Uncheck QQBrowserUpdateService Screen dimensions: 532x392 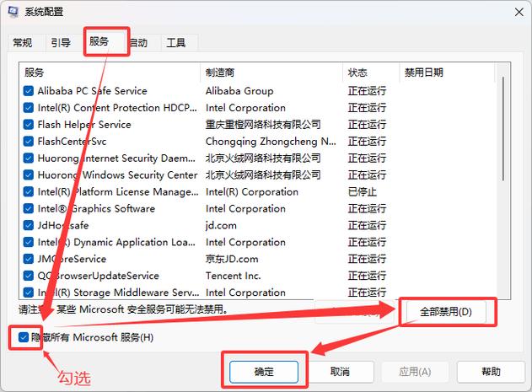click(29, 276)
